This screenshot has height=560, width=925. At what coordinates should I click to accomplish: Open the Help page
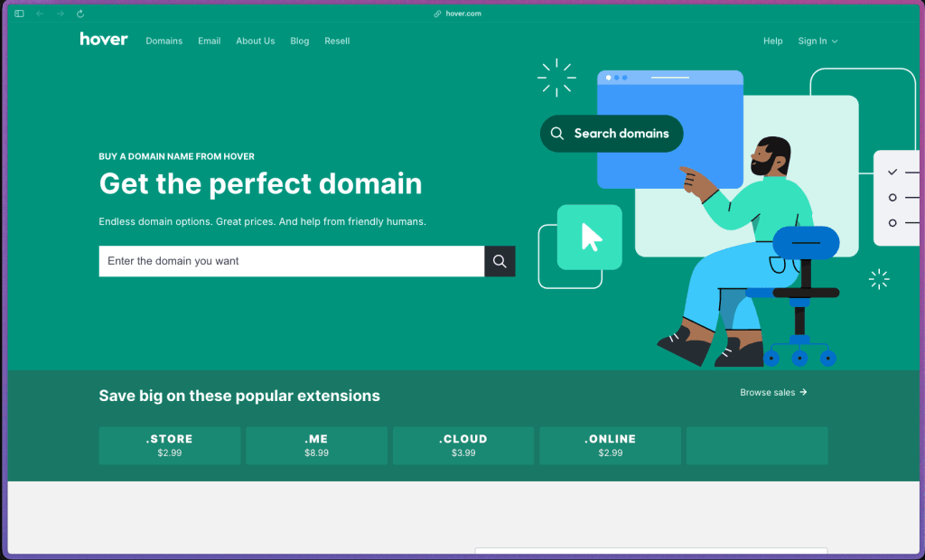[773, 41]
